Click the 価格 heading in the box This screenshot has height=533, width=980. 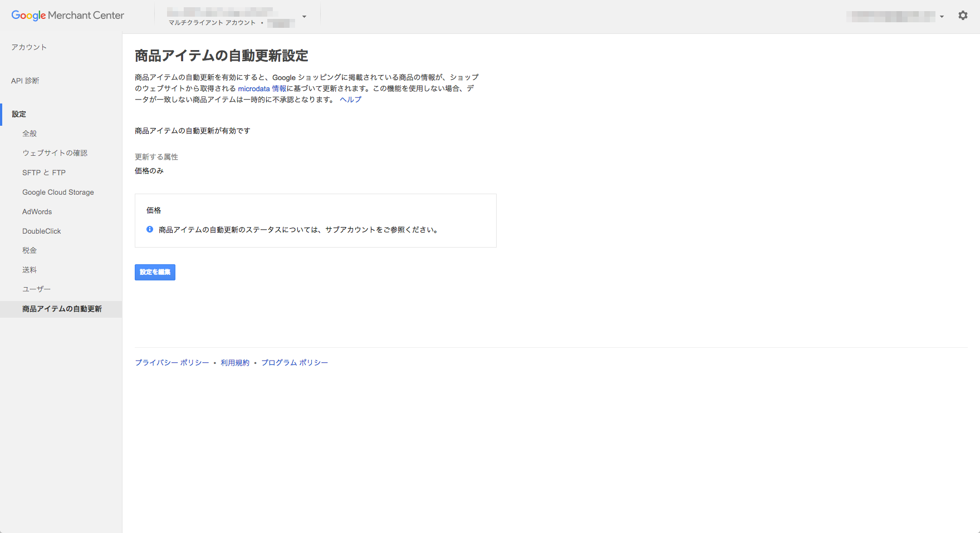coord(154,210)
